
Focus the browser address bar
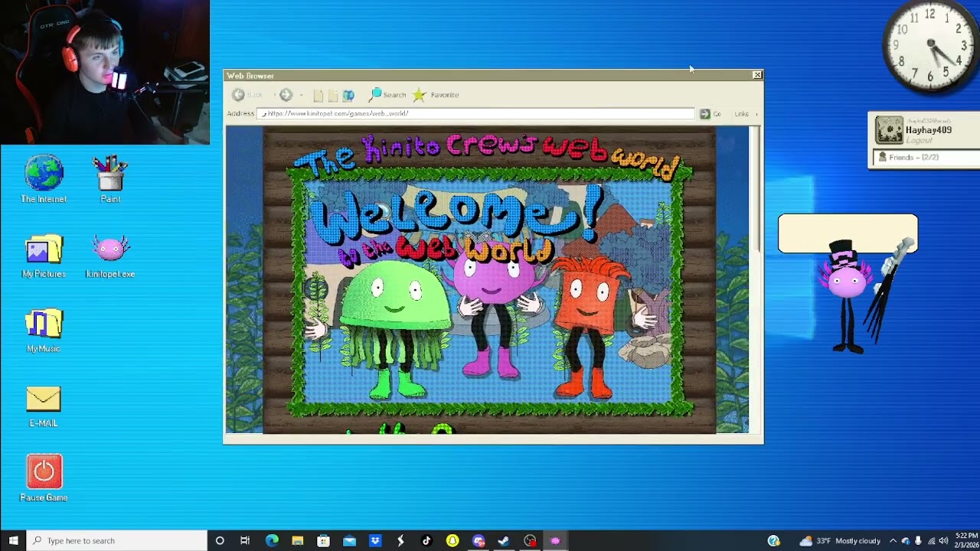click(x=476, y=114)
